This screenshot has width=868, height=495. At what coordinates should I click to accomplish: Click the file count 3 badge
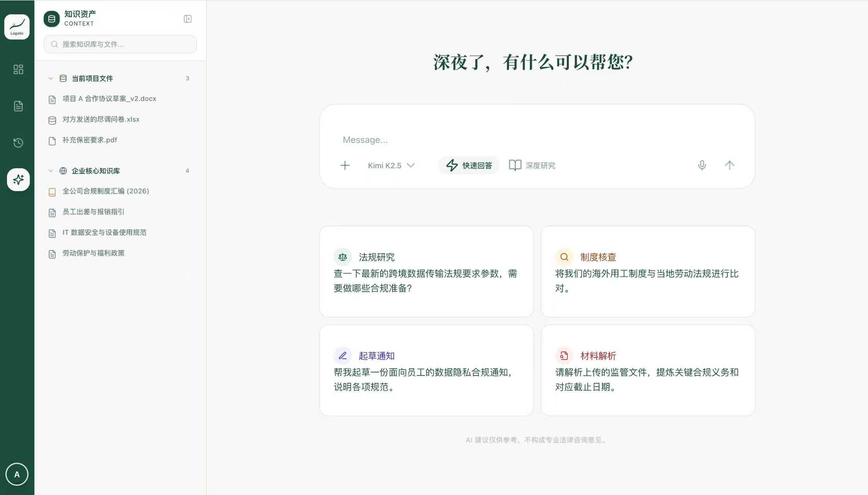[x=188, y=78]
